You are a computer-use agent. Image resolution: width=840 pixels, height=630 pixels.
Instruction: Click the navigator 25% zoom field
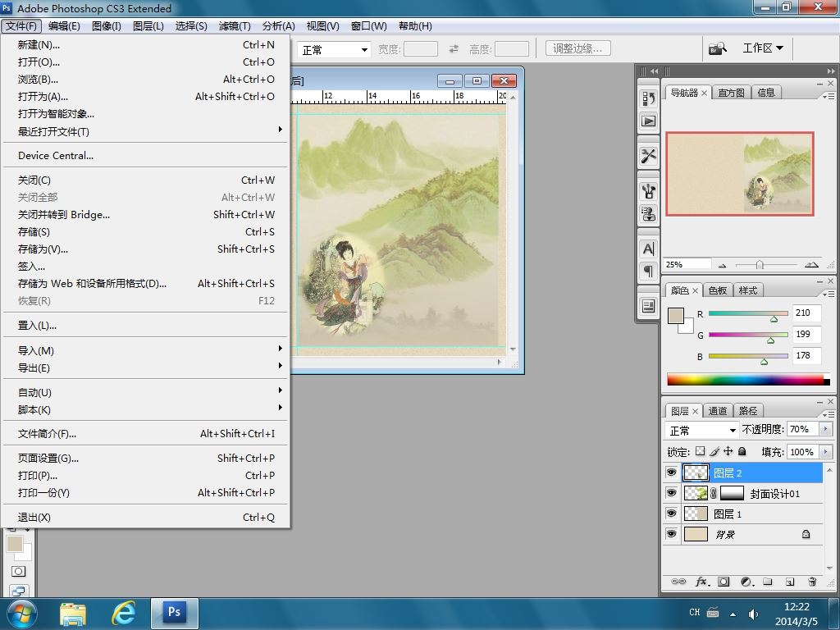click(687, 264)
